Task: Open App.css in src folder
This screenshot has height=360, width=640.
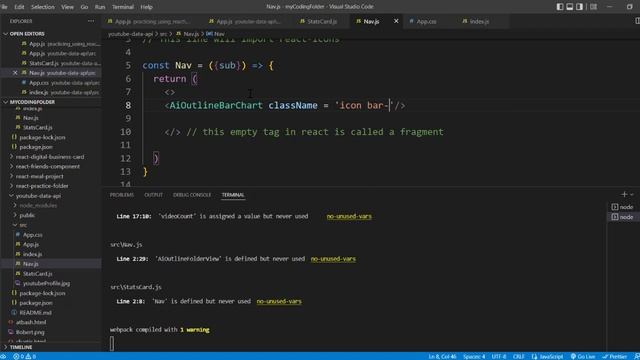Action: tap(33, 235)
